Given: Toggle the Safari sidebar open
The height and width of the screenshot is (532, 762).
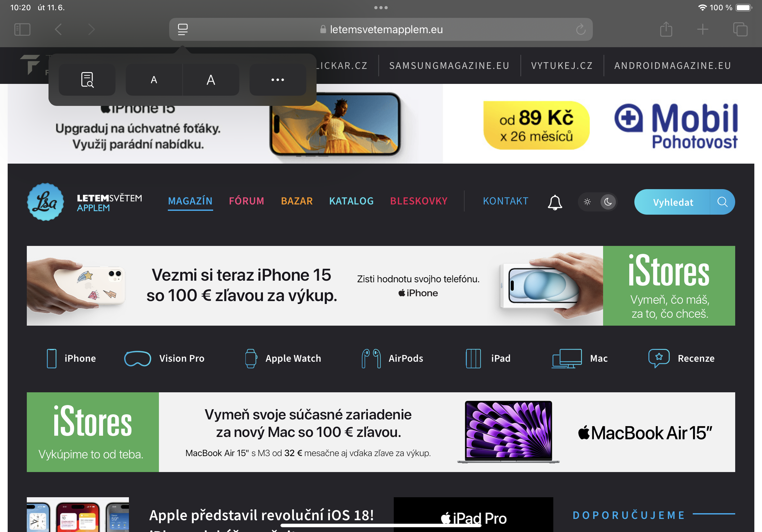Looking at the screenshot, I should coord(23,29).
